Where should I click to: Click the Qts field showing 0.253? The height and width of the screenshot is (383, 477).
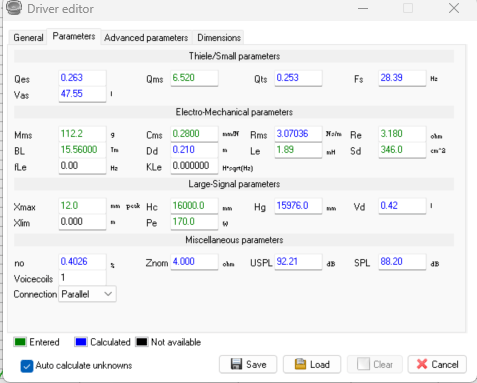point(298,78)
